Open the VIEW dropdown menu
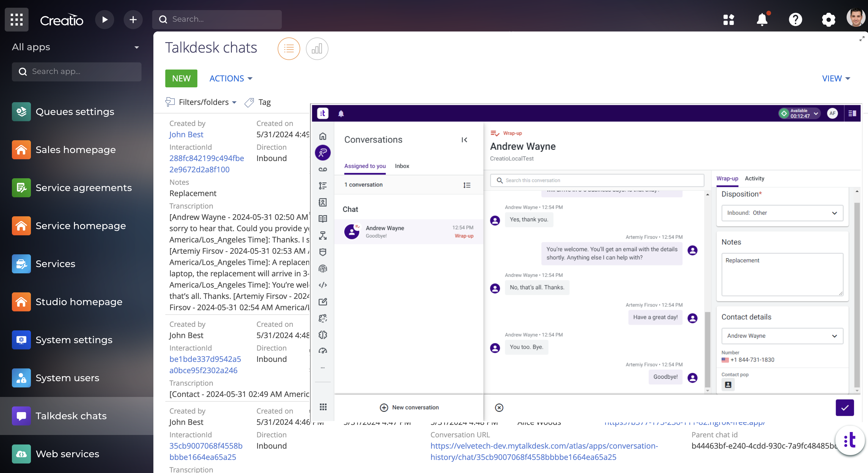This screenshot has width=868, height=473. point(836,78)
